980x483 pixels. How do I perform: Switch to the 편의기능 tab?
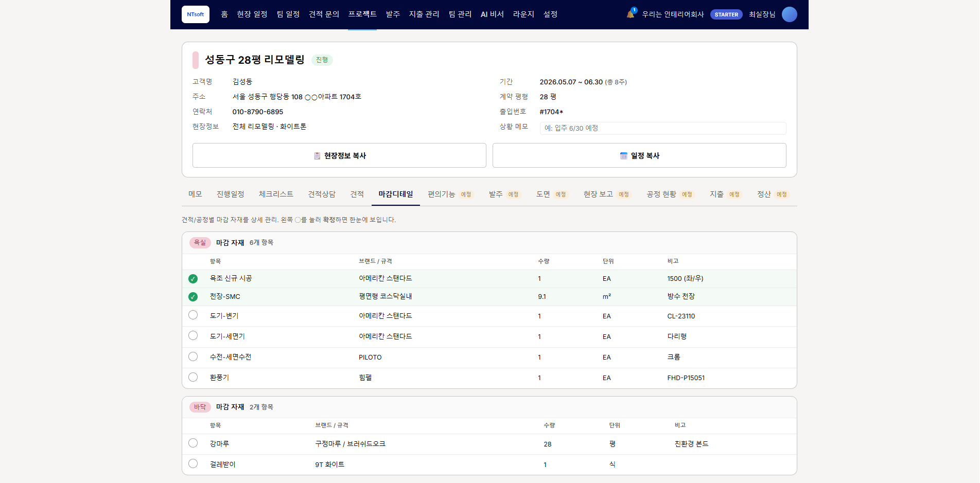click(450, 194)
